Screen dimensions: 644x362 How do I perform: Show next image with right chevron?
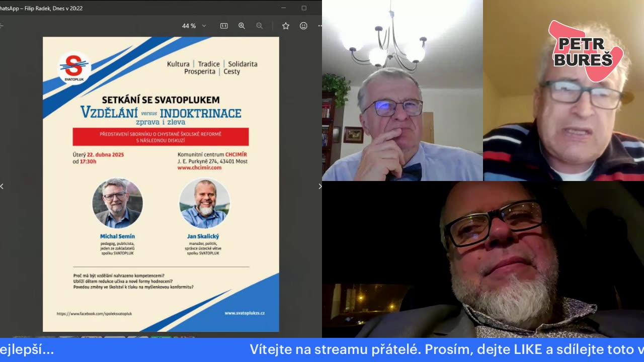pos(319,186)
